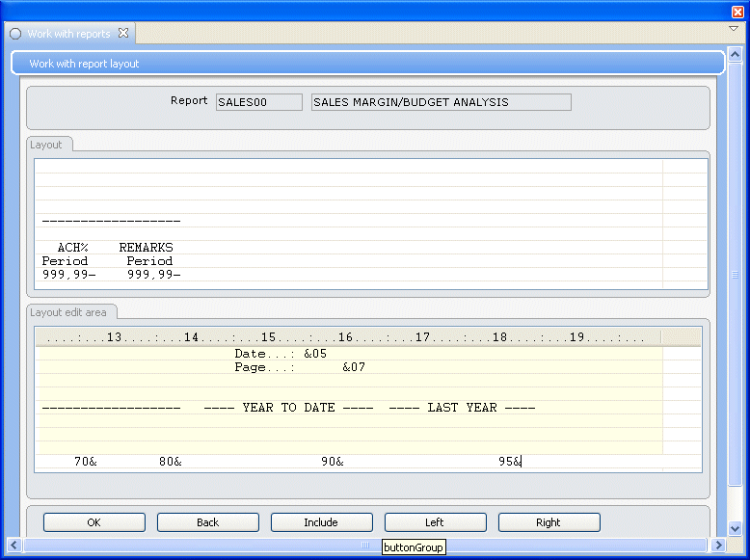Image resolution: width=750 pixels, height=560 pixels.
Task: Click the horizontal scrollbar left arrow
Action: (13, 546)
